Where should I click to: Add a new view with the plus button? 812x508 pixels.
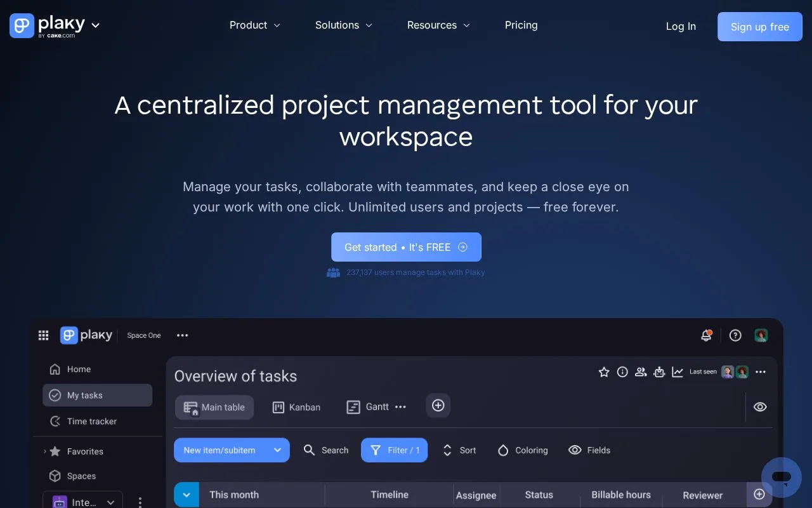438,405
